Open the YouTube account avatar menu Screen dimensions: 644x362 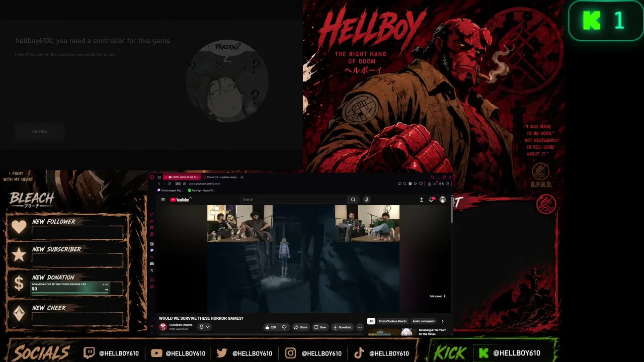tap(443, 200)
